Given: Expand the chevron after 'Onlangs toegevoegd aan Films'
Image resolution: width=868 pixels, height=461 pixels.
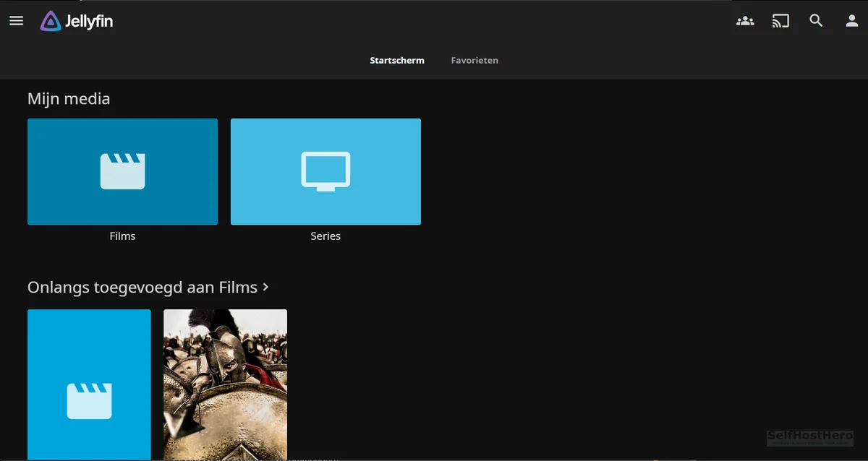Looking at the screenshot, I should tap(266, 287).
